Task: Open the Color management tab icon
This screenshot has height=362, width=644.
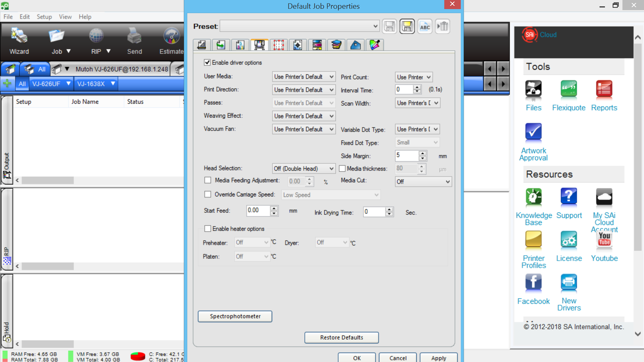Action: pos(240,45)
